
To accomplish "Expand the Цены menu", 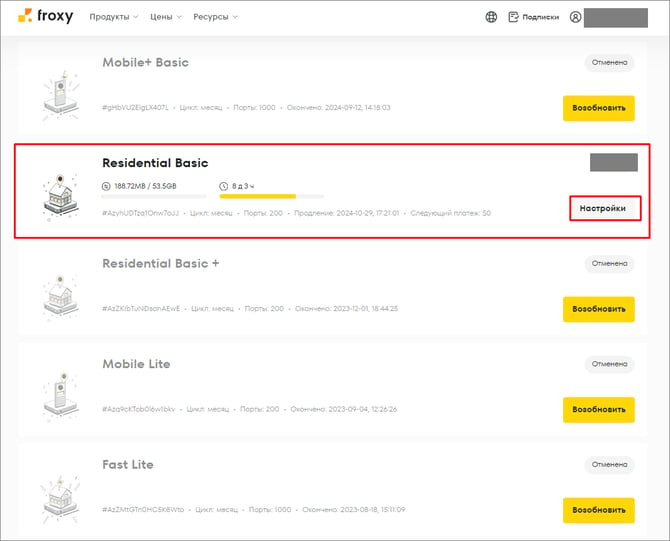I will [x=165, y=17].
